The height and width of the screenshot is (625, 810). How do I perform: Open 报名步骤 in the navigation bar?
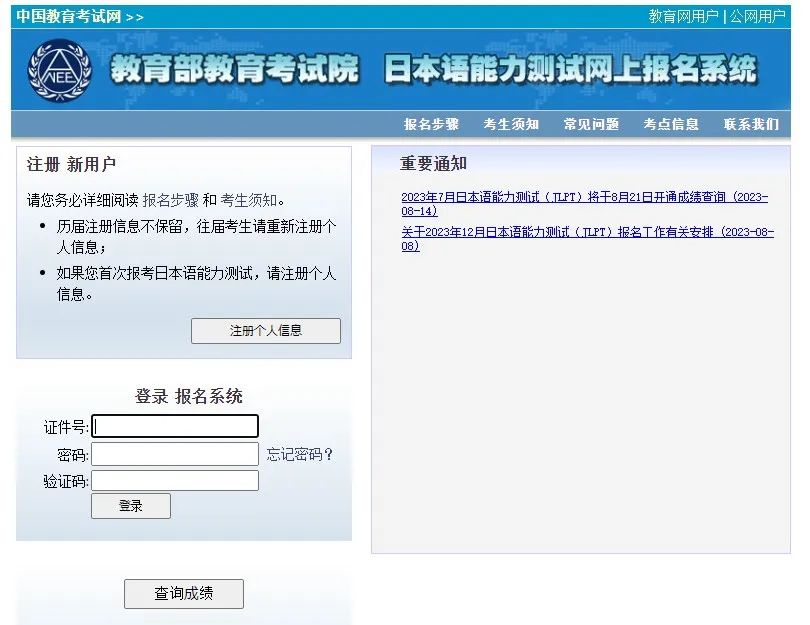(431, 124)
